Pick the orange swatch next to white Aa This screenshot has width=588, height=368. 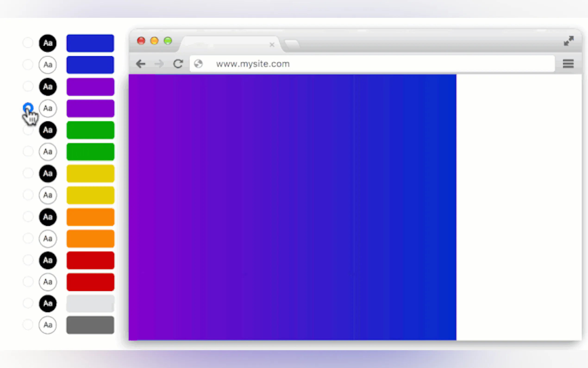pos(90,238)
